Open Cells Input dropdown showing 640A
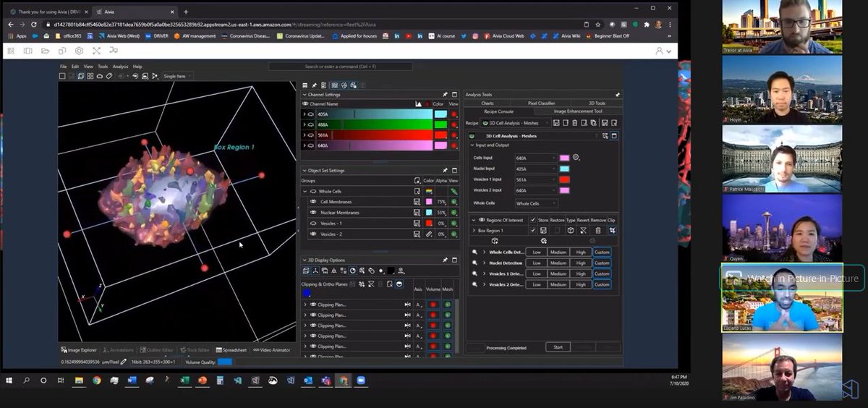This screenshot has height=408, width=868. 535,157
